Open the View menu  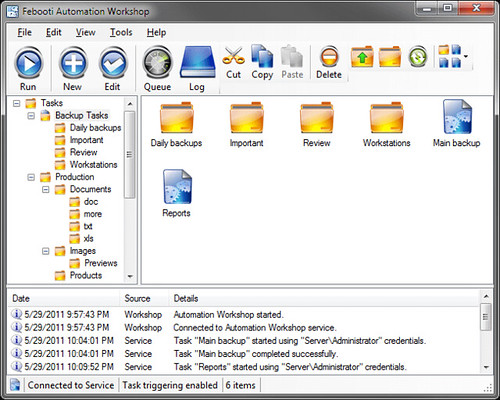pyautogui.click(x=85, y=32)
